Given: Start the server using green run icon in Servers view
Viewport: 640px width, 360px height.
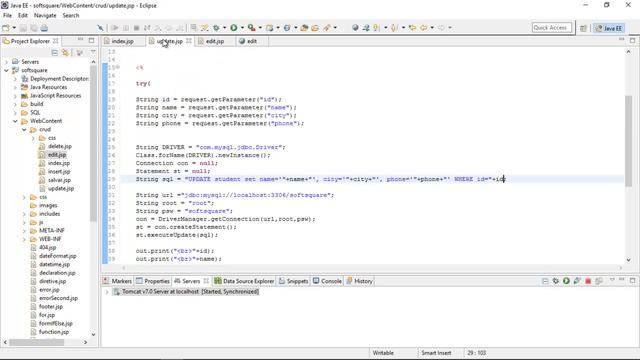Looking at the screenshot, I should click(x=566, y=281).
